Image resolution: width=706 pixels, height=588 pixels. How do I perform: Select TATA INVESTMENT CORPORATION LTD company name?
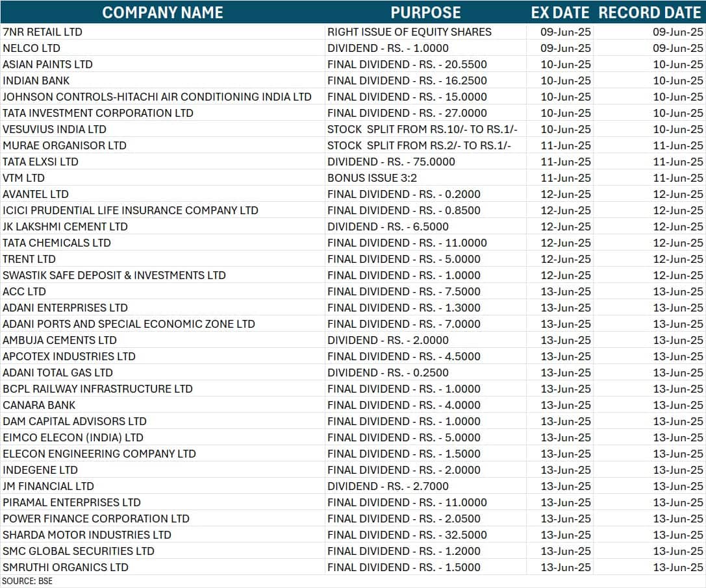[x=98, y=113]
